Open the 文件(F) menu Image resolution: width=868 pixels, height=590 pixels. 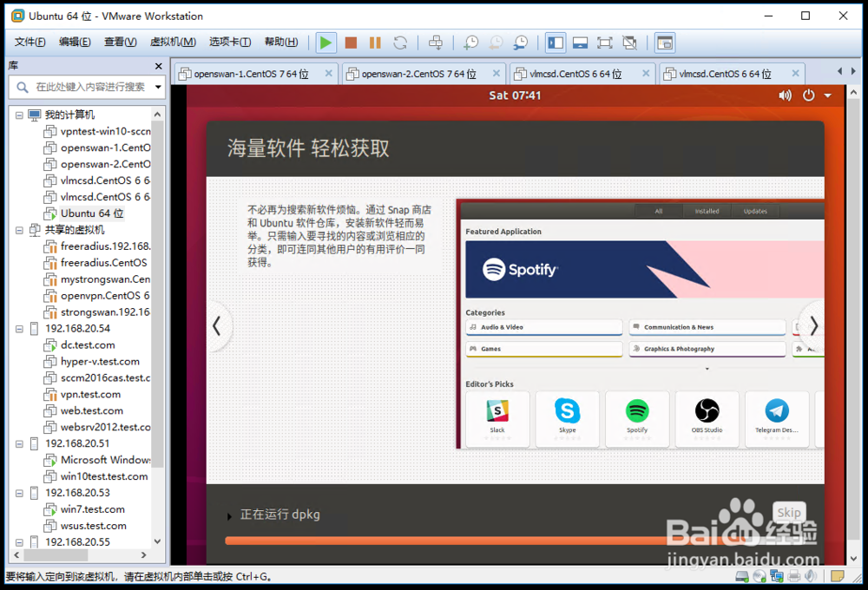pyautogui.click(x=30, y=42)
